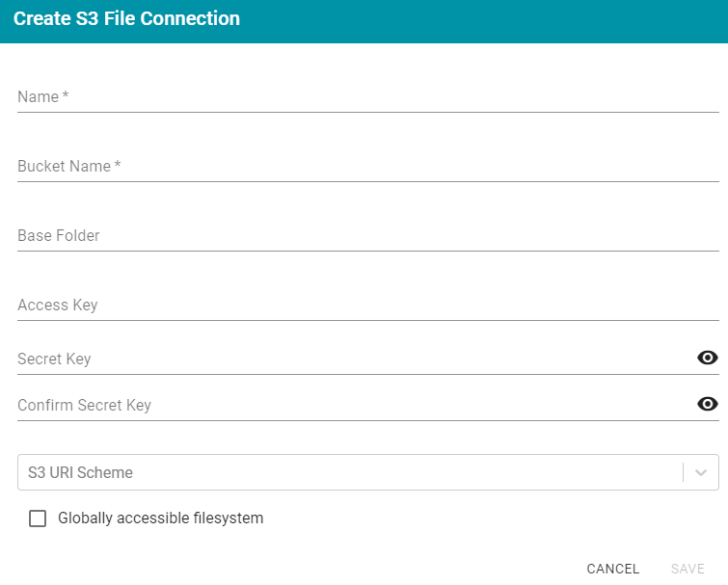Show Confirm Secret Key via eye icon

(708, 404)
